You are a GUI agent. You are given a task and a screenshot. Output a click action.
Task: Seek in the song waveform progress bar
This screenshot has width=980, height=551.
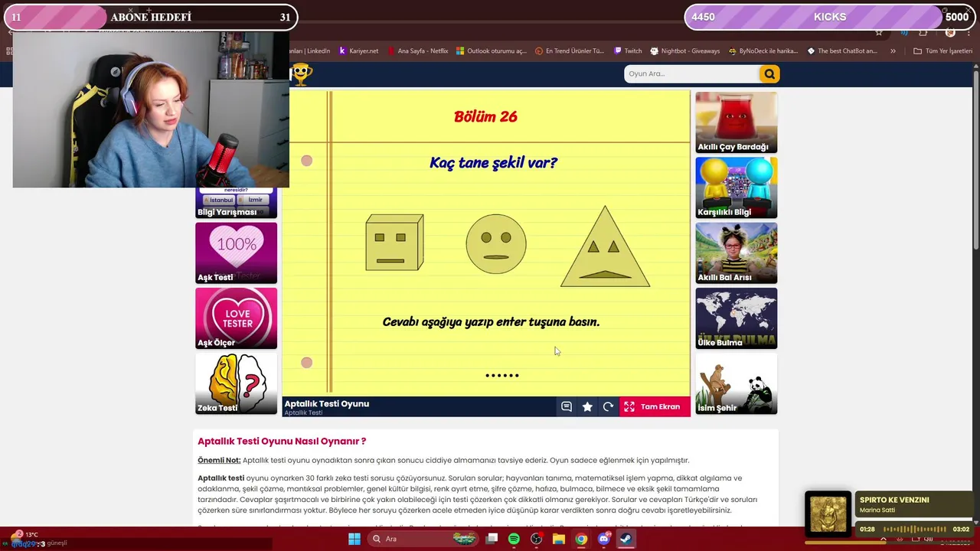(x=915, y=529)
